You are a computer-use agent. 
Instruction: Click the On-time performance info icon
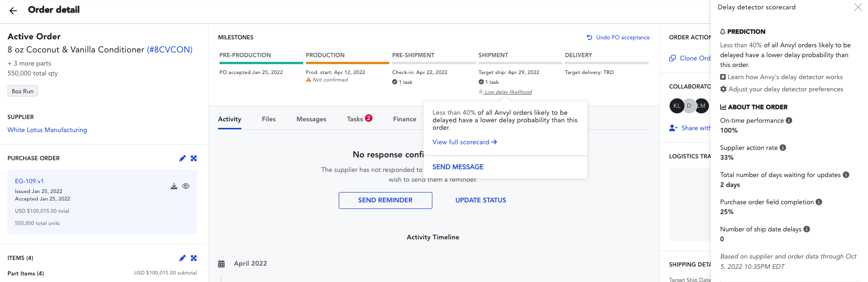789,120
